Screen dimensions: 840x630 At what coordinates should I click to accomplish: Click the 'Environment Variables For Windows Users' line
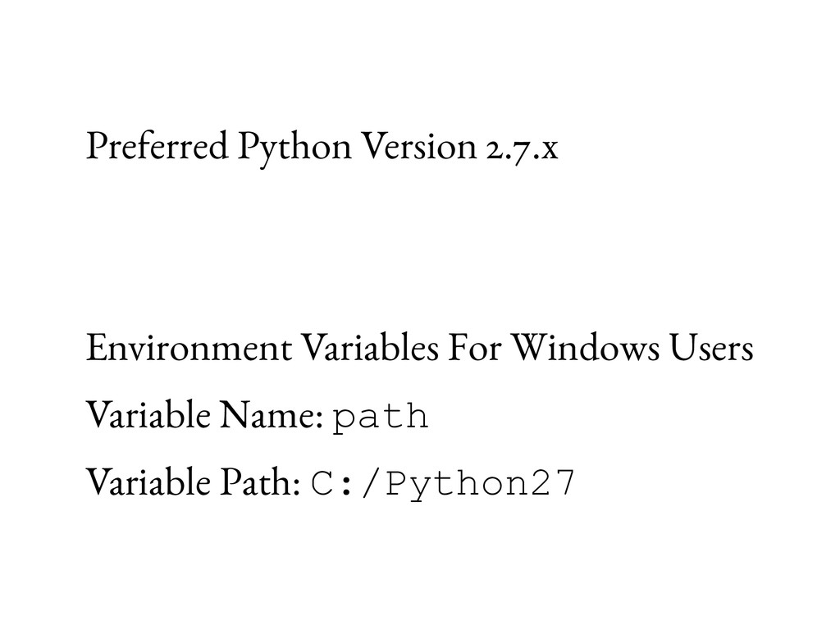click(419, 348)
